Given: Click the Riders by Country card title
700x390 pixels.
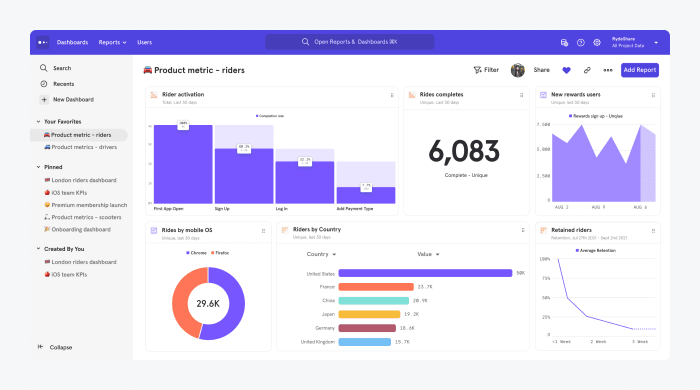Looking at the screenshot, I should (x=317, y=229).
